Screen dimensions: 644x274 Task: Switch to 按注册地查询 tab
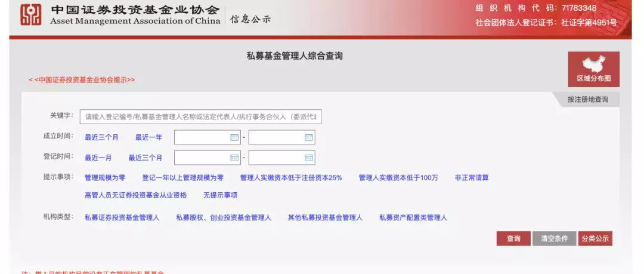coord(588,100)
